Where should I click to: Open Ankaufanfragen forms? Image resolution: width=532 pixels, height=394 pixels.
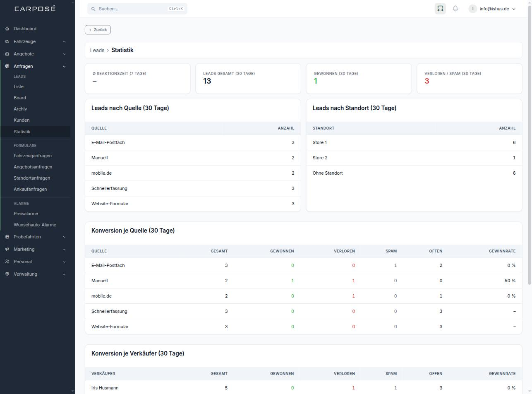click(x=30, y=189)
